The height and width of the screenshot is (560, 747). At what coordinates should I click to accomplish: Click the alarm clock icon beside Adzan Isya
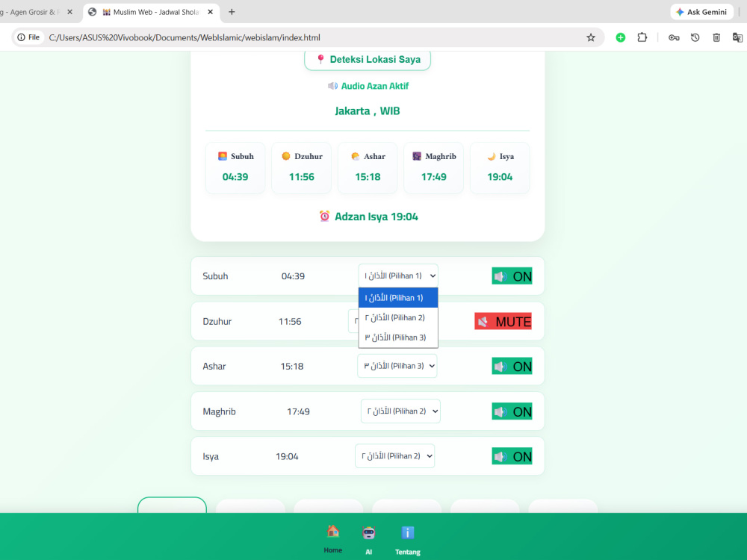[x=324, y=217]
